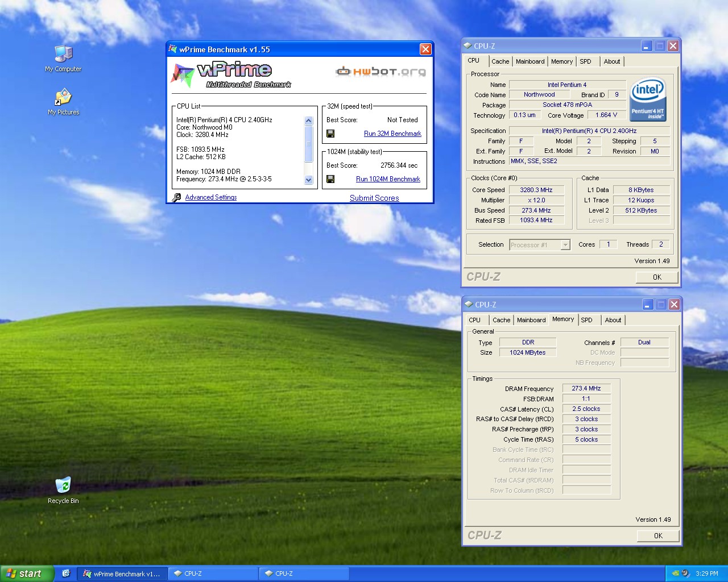Click the Core Speed value 3280.3 MHz
This screenshot has height=582, width=728.
click(x=536, y=190)
